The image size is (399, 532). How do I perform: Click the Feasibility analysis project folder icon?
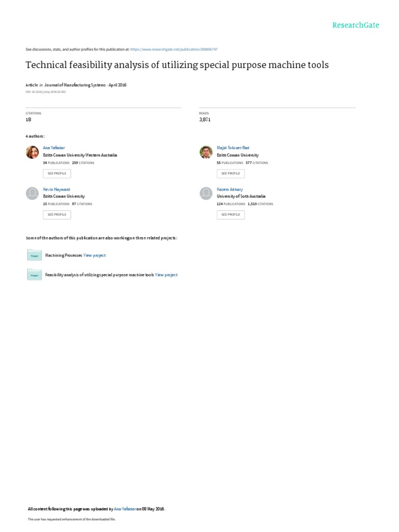[x=34, y=274]
